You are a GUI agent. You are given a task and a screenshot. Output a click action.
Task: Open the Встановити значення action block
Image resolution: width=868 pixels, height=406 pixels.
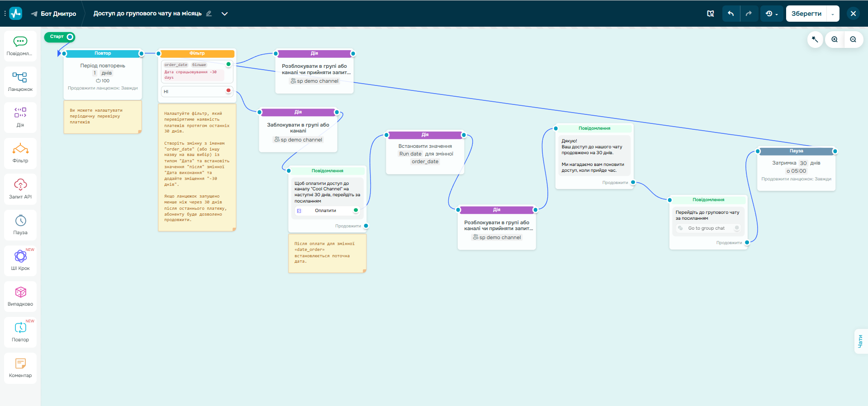[425, 152]
